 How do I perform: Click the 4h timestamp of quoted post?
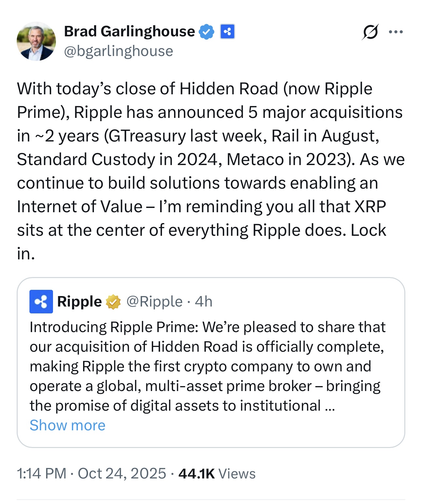[x=203, y=302]
